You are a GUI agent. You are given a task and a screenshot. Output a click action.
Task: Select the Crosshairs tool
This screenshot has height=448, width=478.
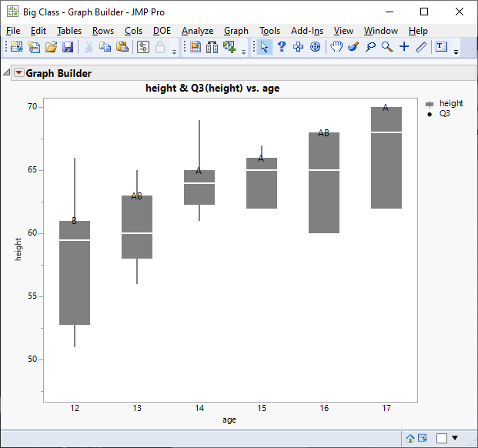404,47
